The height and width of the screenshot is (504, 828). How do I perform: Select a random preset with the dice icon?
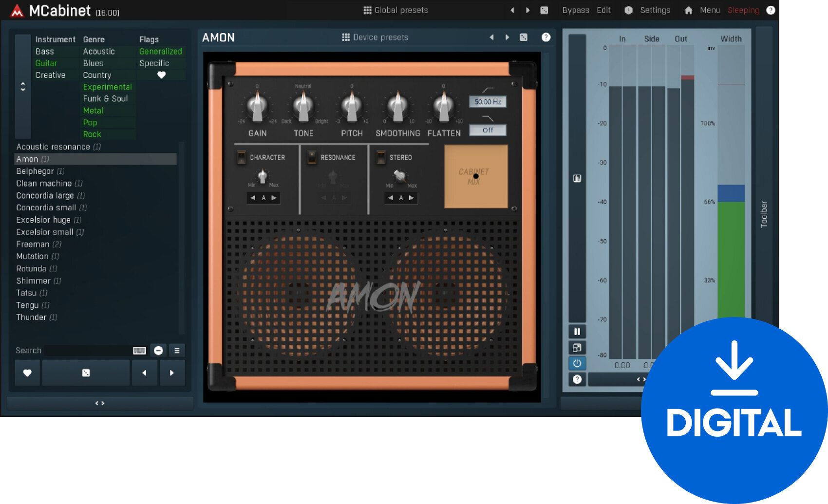[x=85, y=373]
